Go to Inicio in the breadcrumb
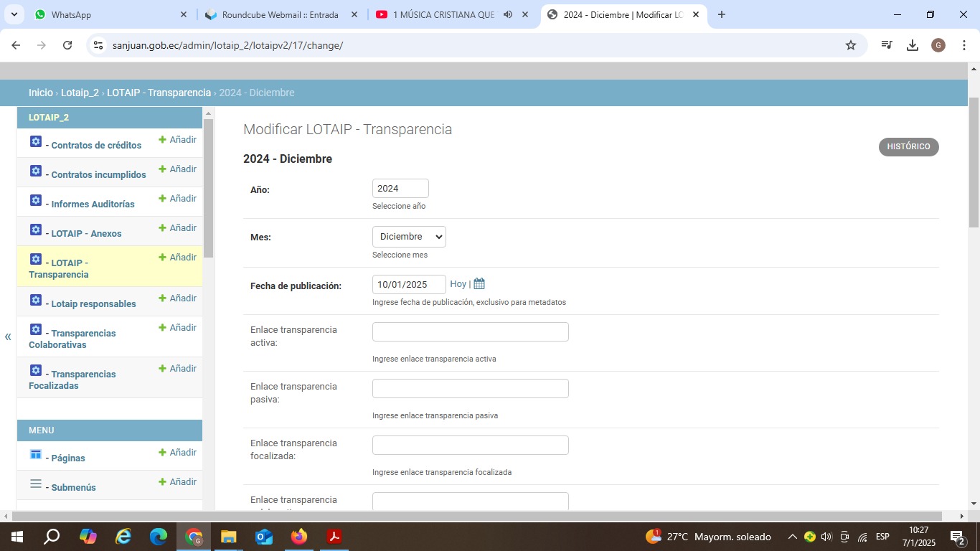The image size is (980, 551). [x=41, y=93]
